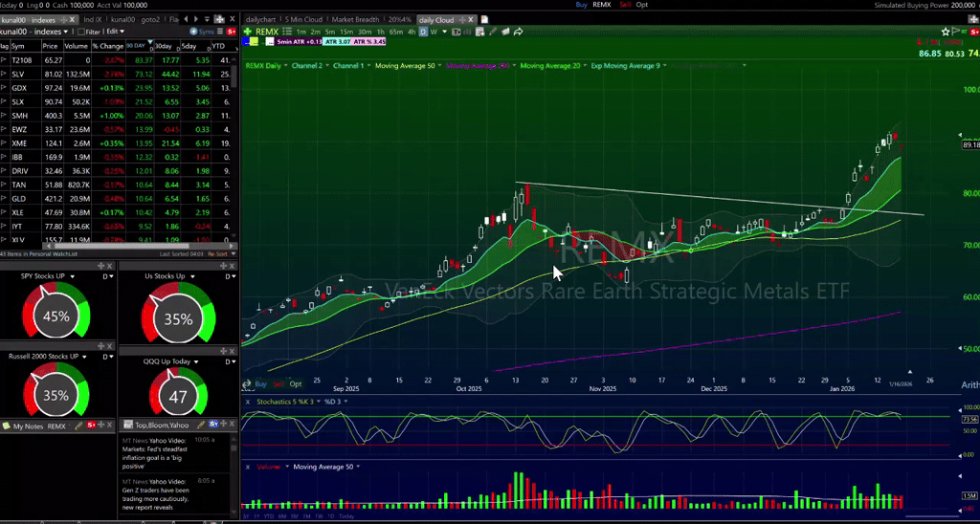This screenshot has width=980, height=524.
Task: Remove the Stochastics pane with its X
Action: 247,403
